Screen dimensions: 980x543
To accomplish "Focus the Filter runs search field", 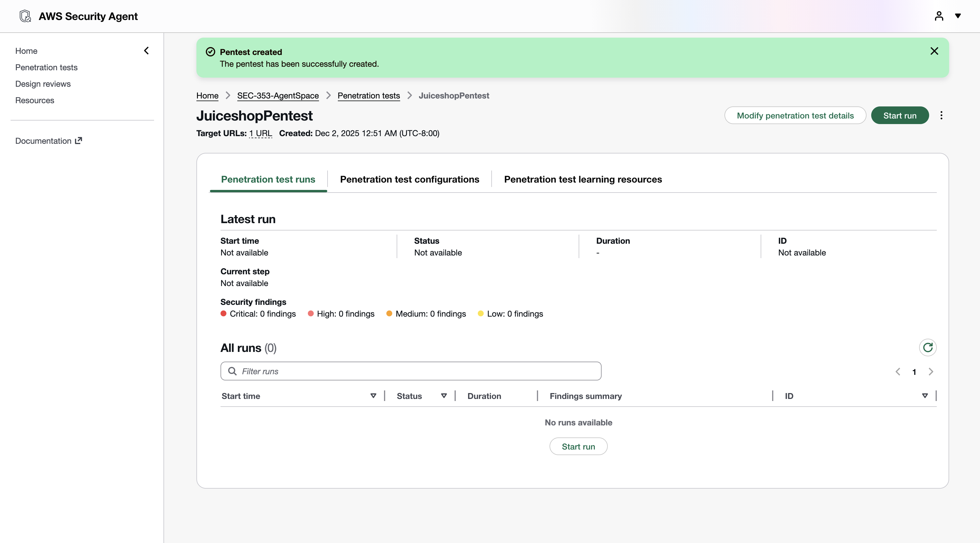I will tap(411, 371).
